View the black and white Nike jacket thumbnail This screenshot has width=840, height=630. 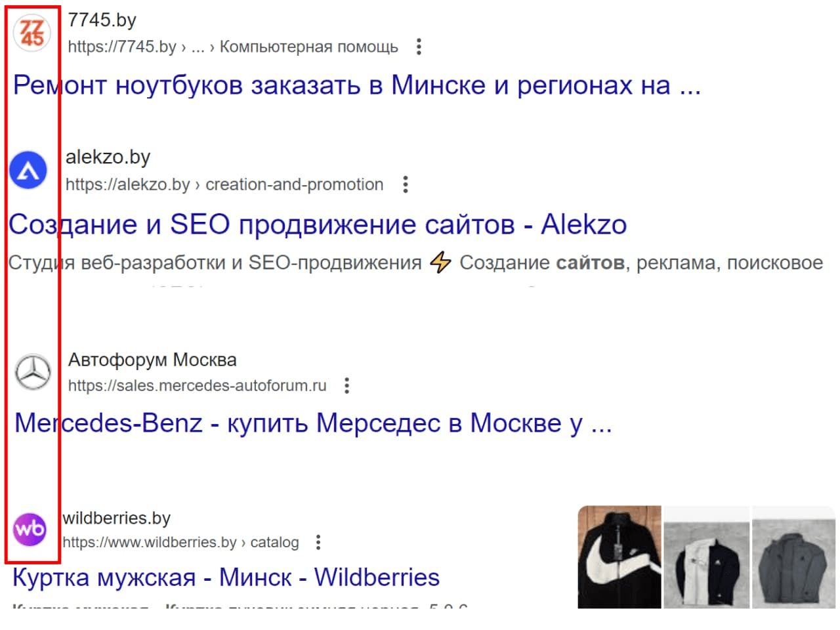click(619, 556)
